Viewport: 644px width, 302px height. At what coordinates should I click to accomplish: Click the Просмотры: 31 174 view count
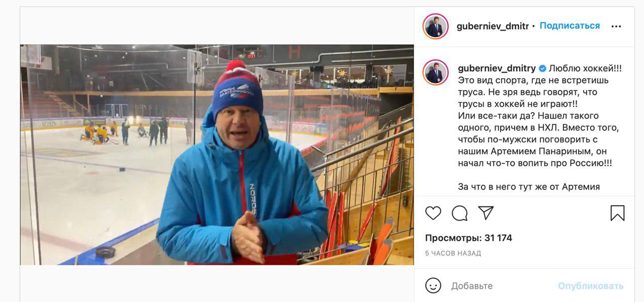(468, 238)
